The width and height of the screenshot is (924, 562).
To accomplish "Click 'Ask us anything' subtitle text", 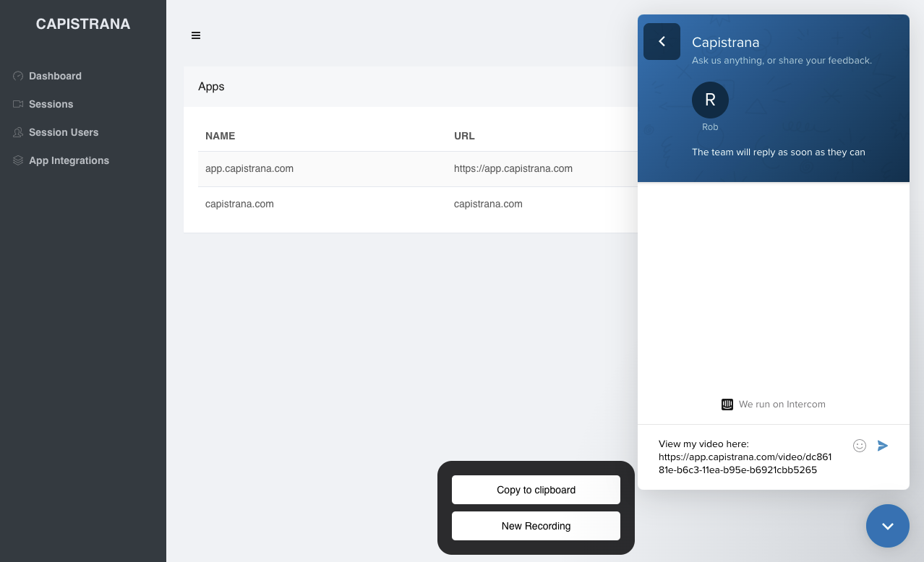I will pyautogui.click(x=782, y=61).
